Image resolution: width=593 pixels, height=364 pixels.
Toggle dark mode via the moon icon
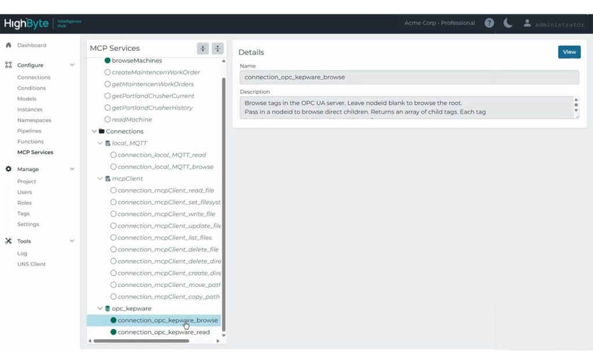(x=507, y=23)
